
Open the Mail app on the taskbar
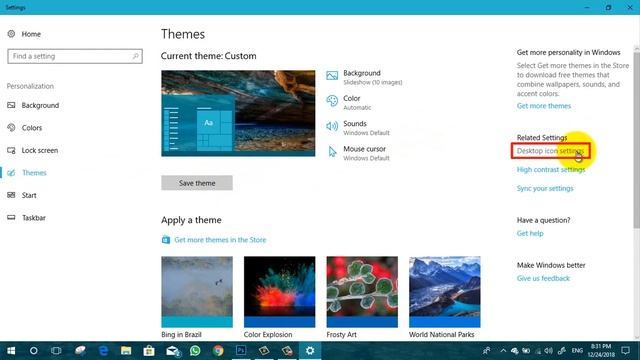point(172,351)
